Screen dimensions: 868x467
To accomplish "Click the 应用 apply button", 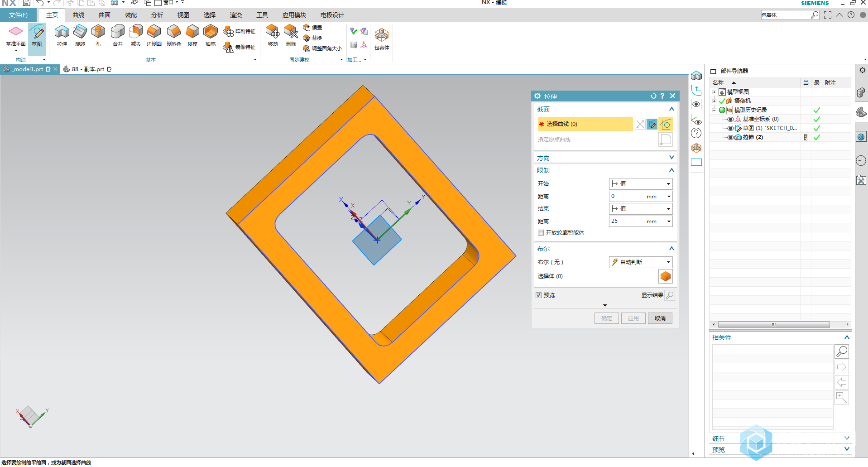I will (633, 318).
